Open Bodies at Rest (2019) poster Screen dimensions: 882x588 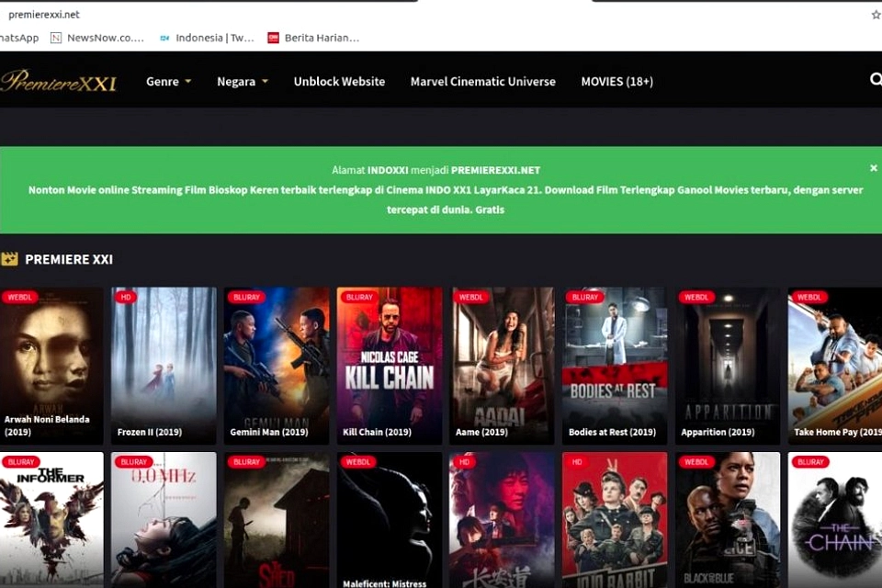pyautogui.click(x=615, y=366)
